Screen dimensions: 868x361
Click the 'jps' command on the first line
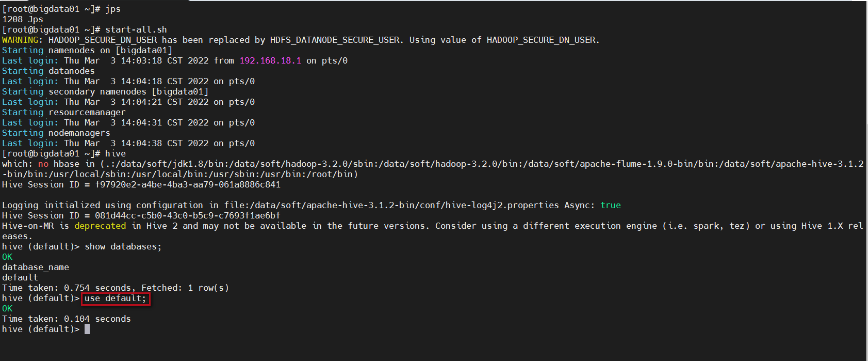coord(113,9)
